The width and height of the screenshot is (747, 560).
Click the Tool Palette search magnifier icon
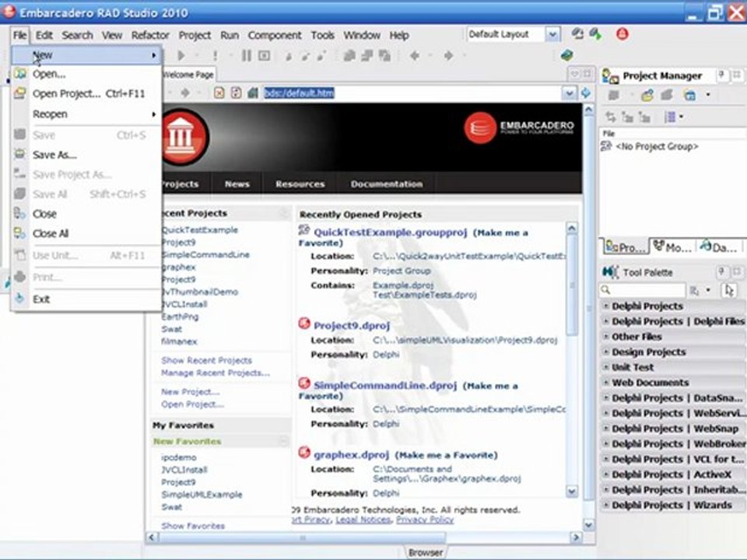(x=605, y=289)
